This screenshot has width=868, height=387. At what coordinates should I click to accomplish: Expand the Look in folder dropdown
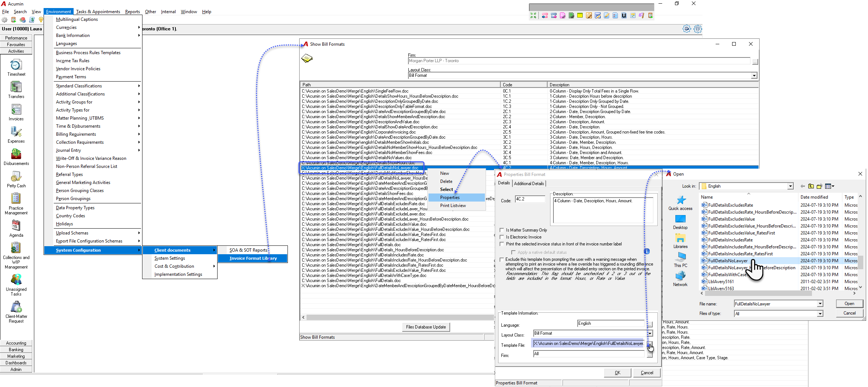(x=790, y=186)
